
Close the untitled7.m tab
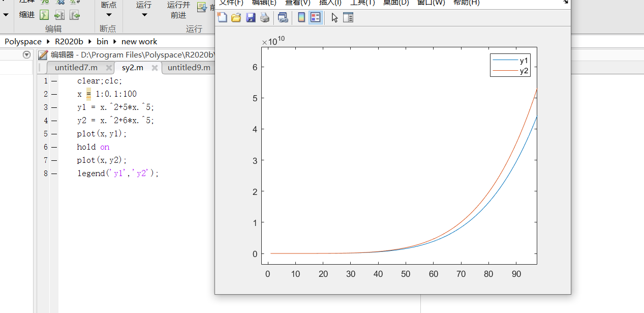(109, 68)
